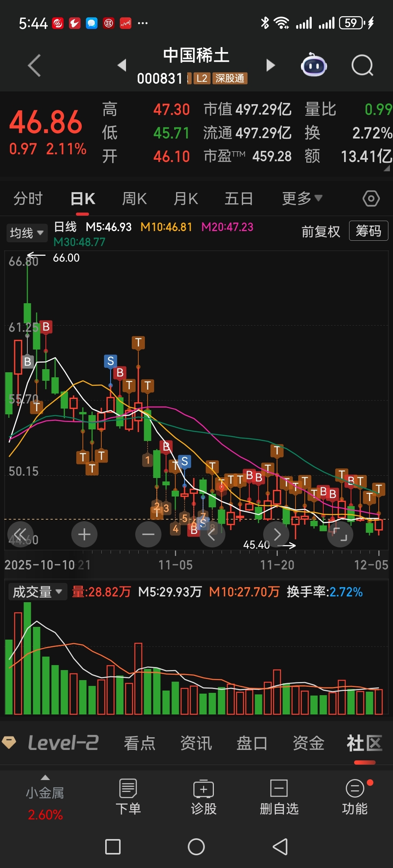
Task: Toggle 前复权 price adjustment
Action: (x=321, y=231)
